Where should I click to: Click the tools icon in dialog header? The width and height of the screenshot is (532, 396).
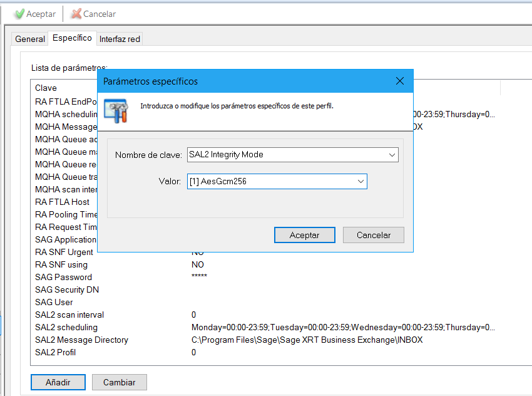click(116, 110)
